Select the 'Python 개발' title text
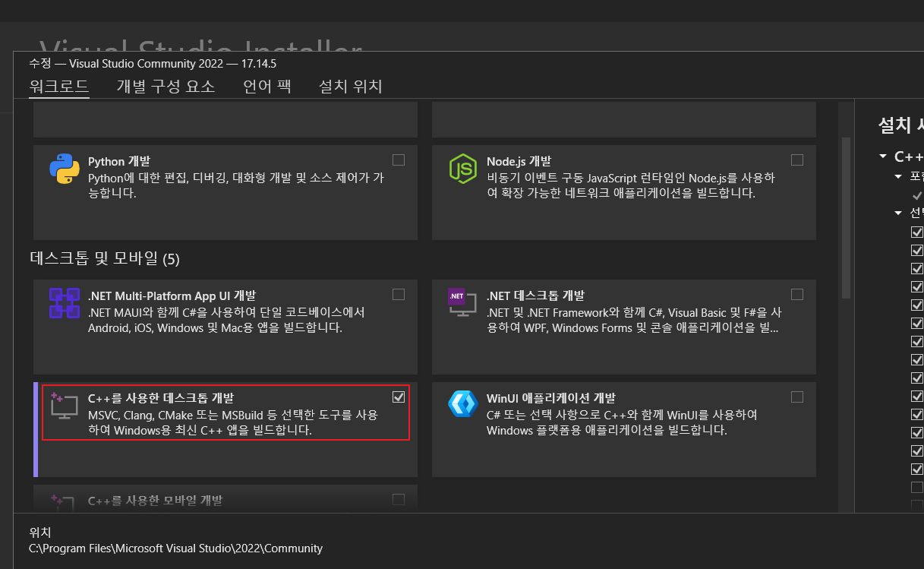924x569 pixels. coord(119,161)
